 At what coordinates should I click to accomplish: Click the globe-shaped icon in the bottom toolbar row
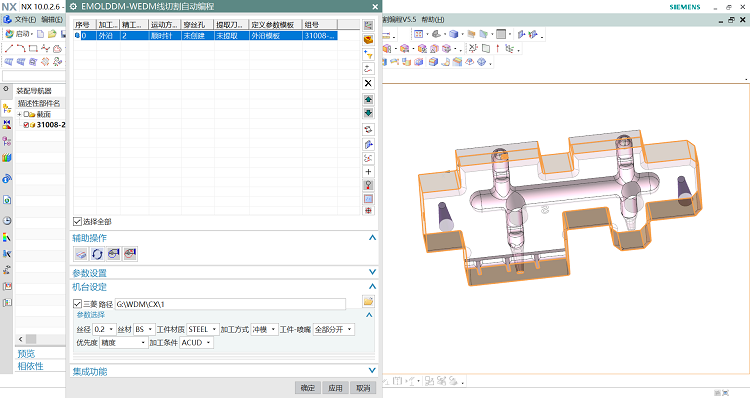[482, 62]
